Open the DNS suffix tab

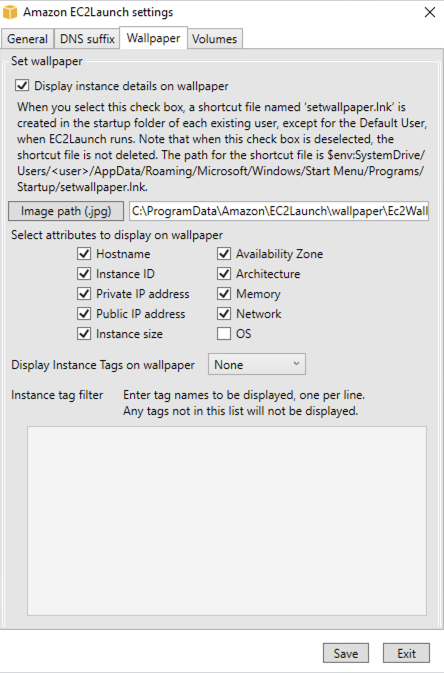click(x=87, y=39)
